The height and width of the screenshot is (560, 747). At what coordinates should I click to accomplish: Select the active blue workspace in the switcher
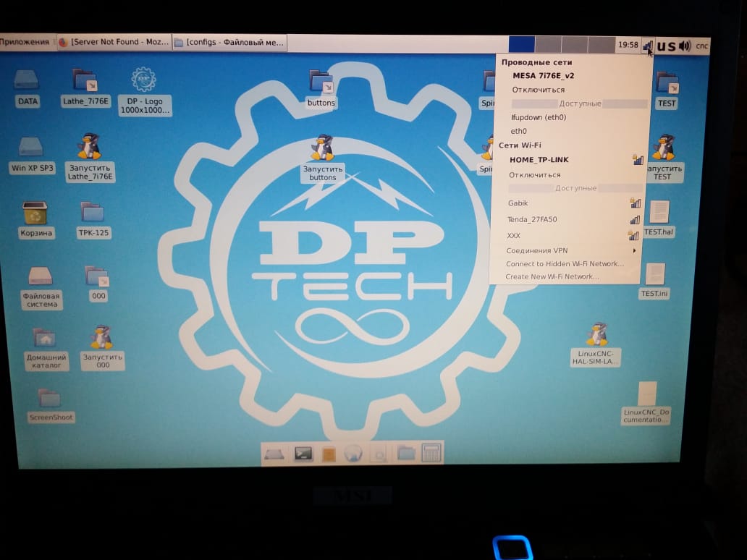coord(521,44)
